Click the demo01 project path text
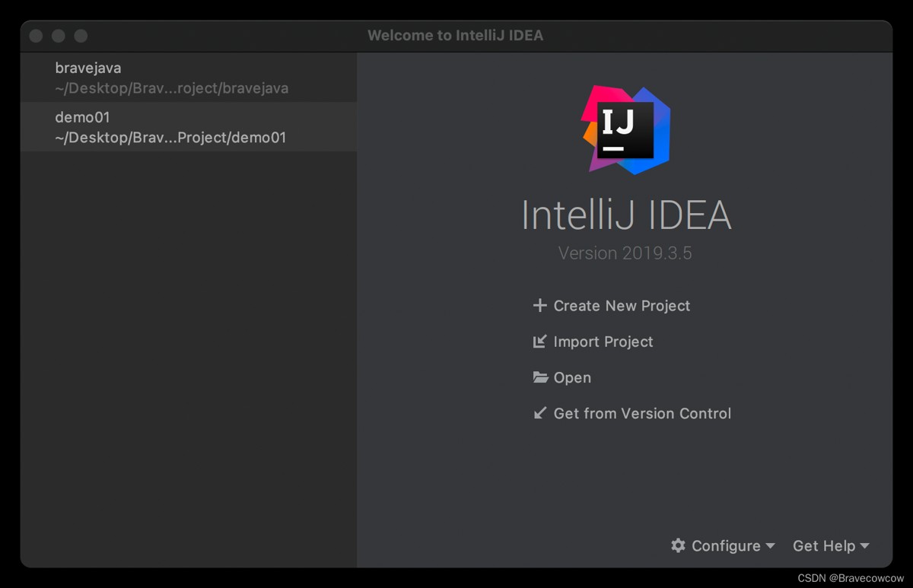913x588 pixels. coord(170,138)
